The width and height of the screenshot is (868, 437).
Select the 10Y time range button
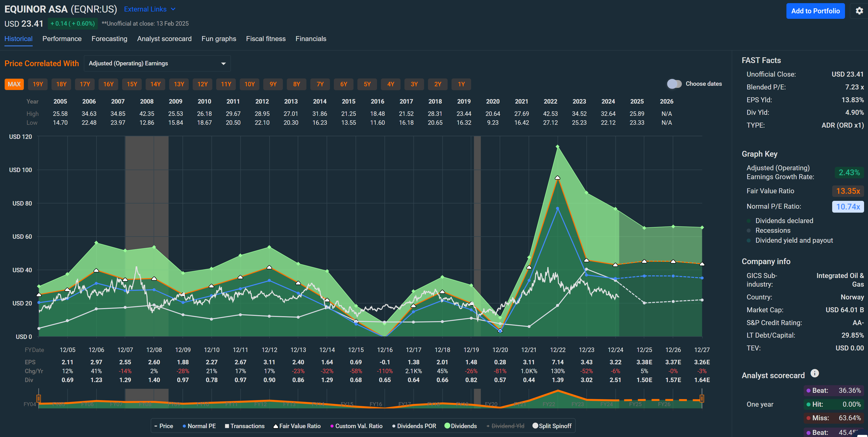[x=249, y=84]
